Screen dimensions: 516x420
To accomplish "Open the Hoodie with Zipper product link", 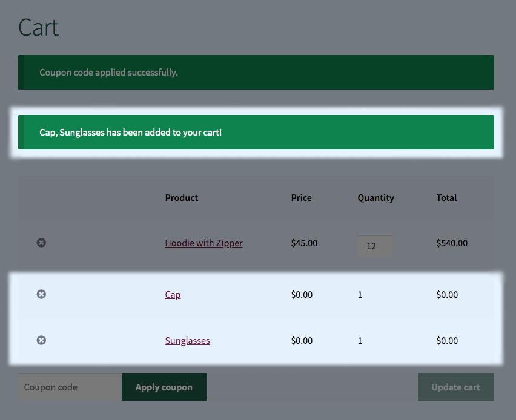I will 203,243.
